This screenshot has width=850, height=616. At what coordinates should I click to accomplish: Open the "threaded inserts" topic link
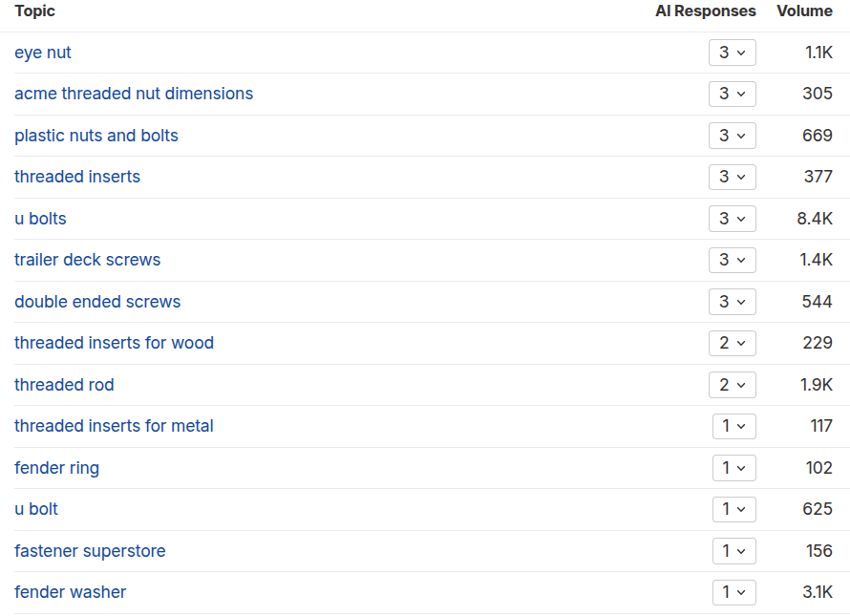77,177
